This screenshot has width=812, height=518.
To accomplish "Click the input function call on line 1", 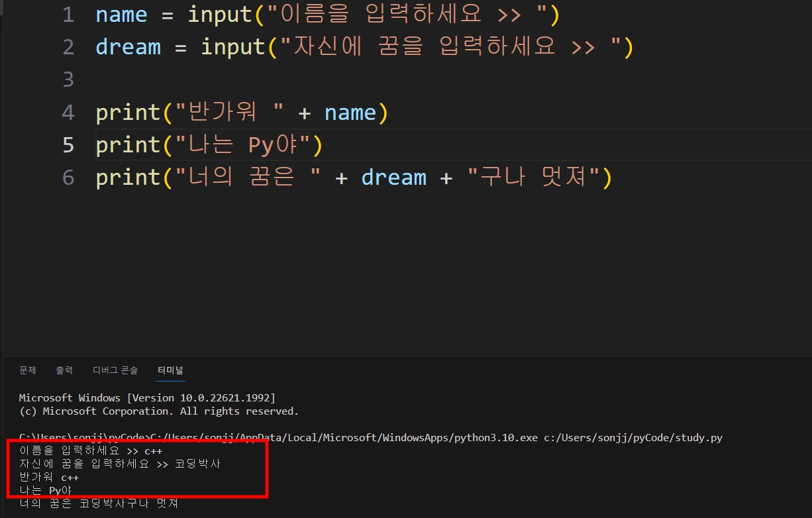I will [221, 15].
